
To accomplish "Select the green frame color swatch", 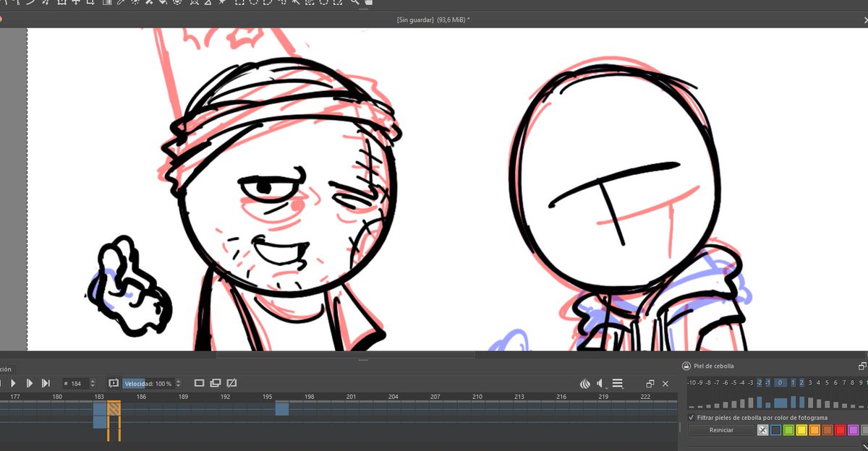I will tap(788, 430).
